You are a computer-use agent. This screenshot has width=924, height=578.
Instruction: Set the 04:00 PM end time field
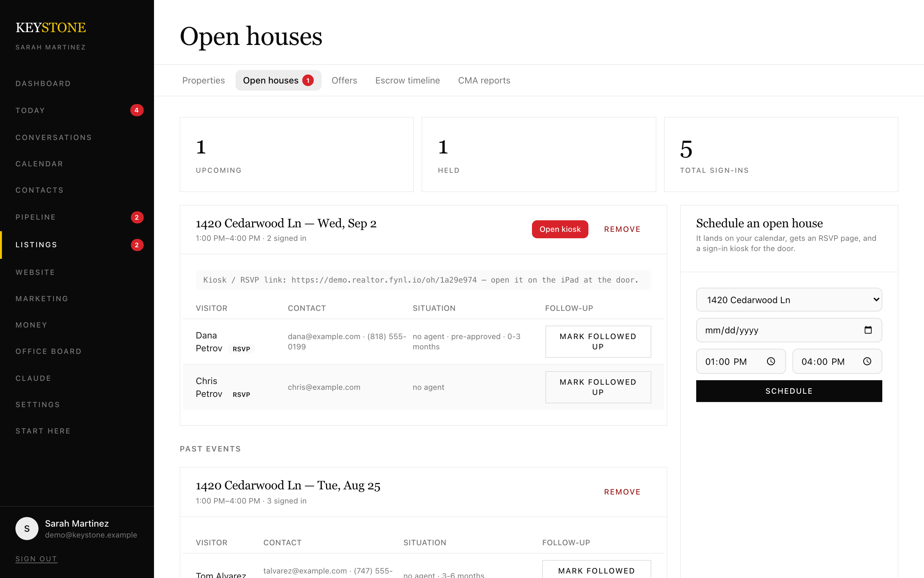pos(837,361)
